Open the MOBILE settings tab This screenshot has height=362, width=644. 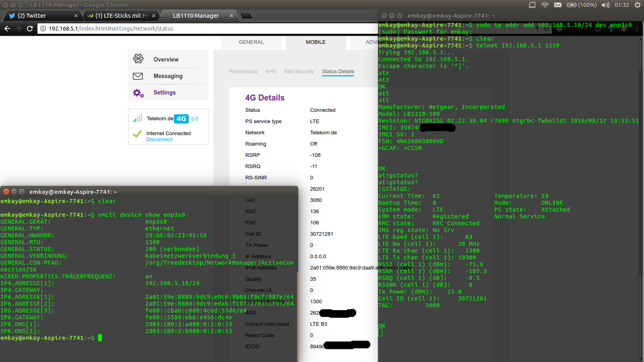(x=316, y=42)
